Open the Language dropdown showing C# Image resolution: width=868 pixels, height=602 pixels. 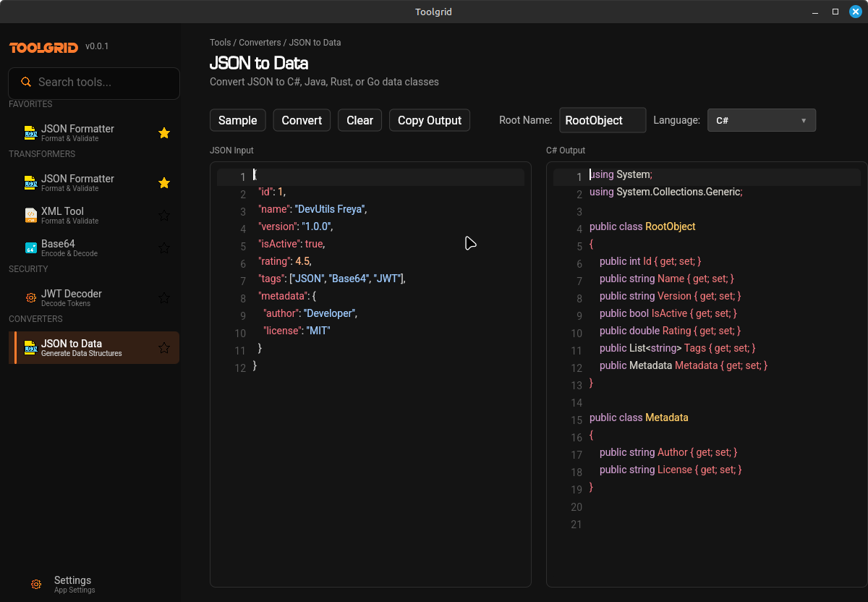tap(762, 120)
